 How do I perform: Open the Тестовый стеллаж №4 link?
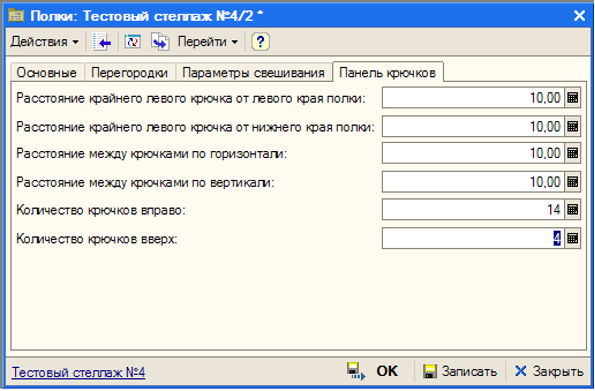pyautogui.click(x=79, y=372)
